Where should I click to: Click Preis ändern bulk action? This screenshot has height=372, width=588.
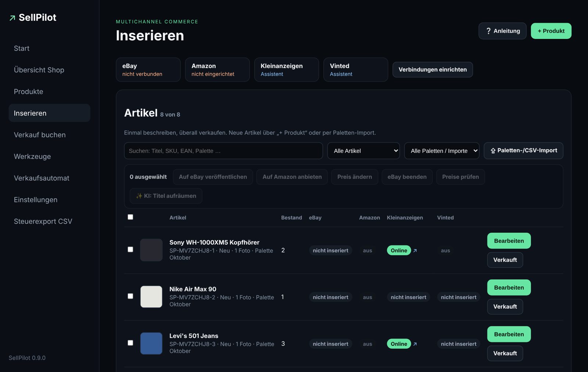355,177
